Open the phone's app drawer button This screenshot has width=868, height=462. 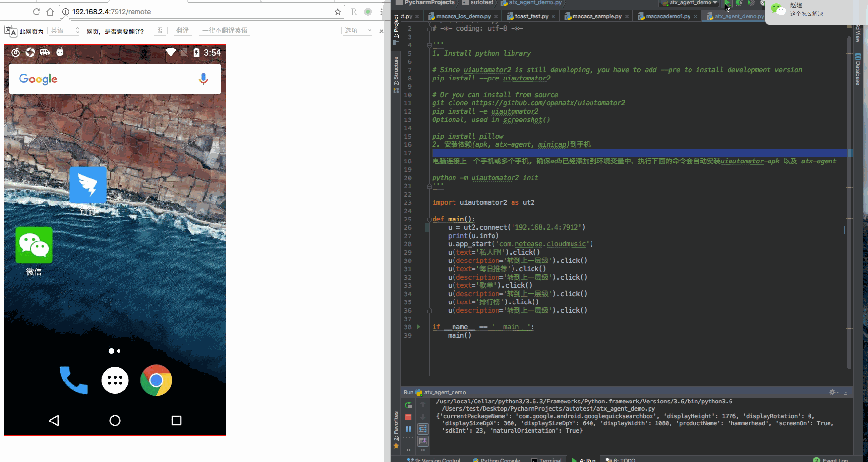click(115, 380)
